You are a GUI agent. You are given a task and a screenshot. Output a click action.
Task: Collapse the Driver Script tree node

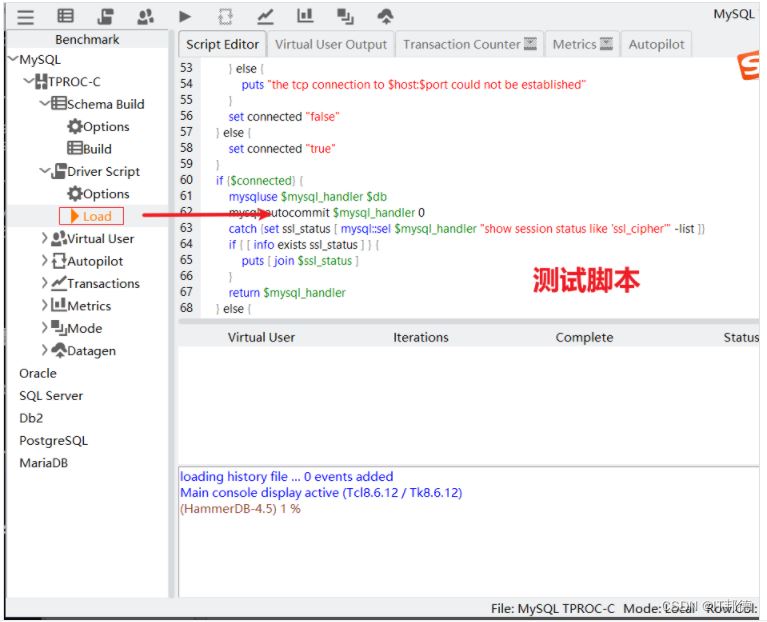click(x=45, y=171)
